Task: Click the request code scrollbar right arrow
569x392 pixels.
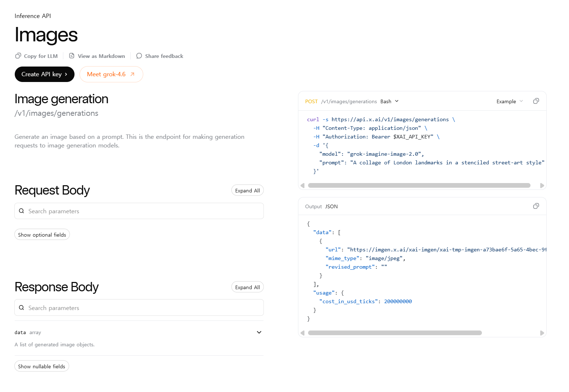Action: point(542,186)
